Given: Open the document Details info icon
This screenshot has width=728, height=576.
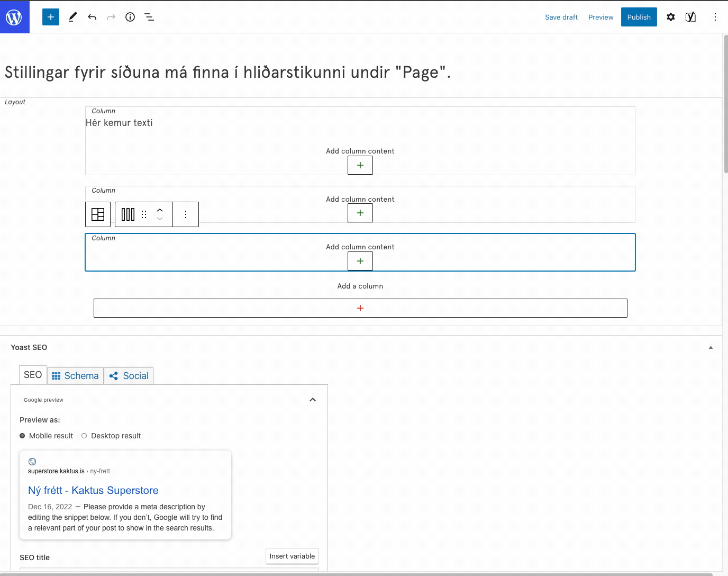Looking at the screenshot, I should click(x=130, y=17).
